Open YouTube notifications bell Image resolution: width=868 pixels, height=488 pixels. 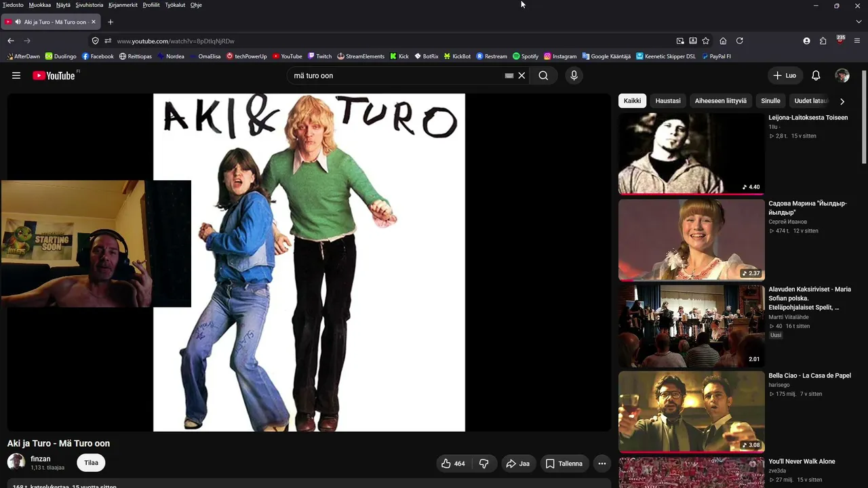pyautogui.click(x=816, y=75)
